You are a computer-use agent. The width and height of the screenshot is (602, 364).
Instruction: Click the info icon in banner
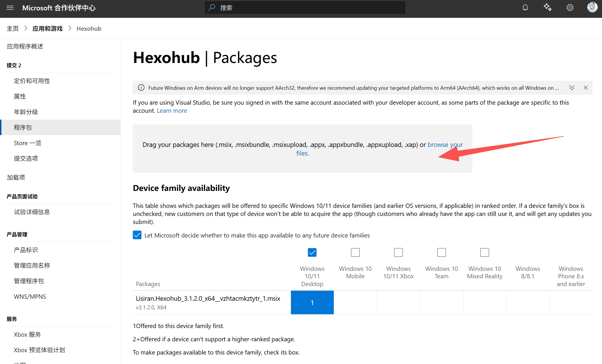pos(141,88)
